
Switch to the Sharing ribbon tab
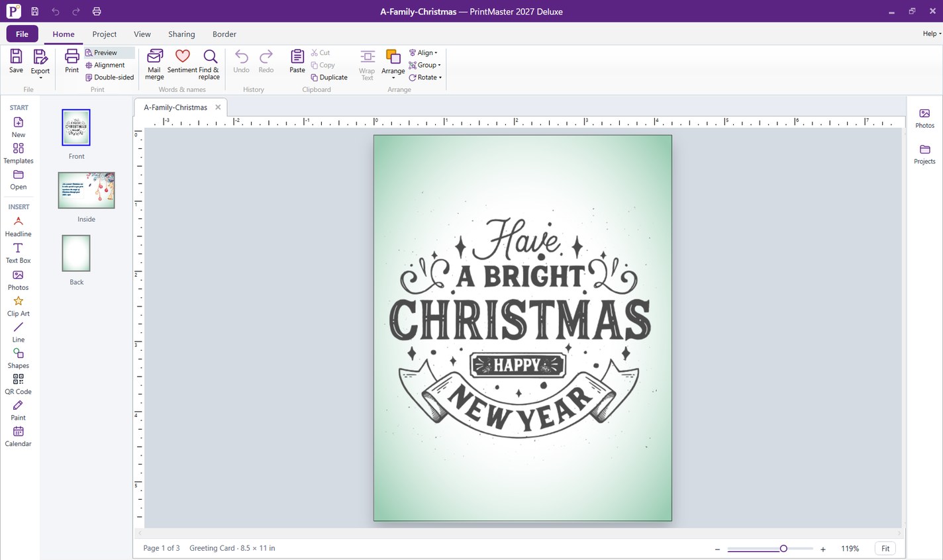tap(181, 34)
